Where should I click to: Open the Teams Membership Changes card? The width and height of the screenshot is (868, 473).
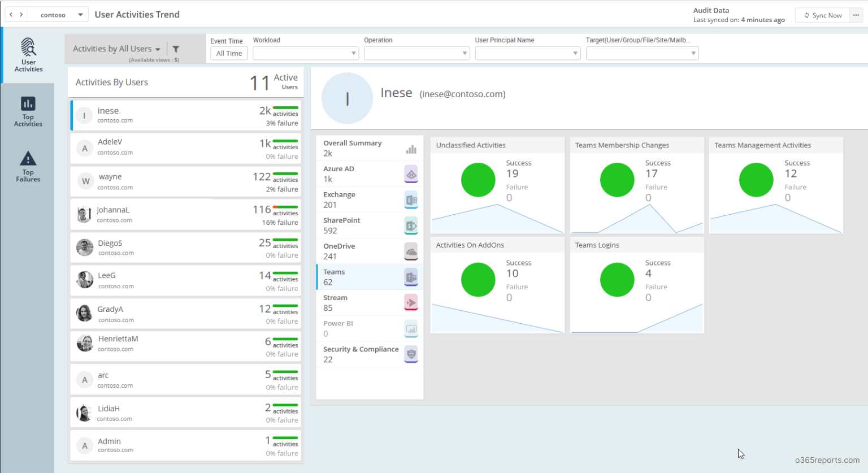637,185
